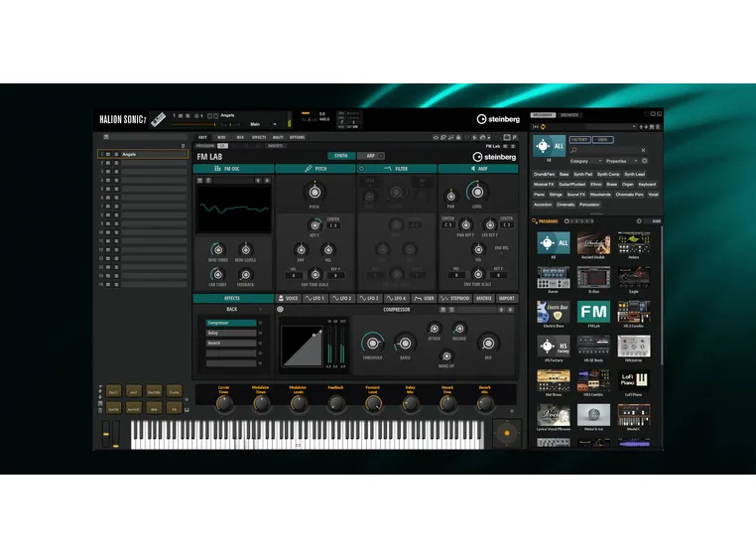Click the FACTORY filter button
Viewport: 756px width, 558px height.
point(579,139)
